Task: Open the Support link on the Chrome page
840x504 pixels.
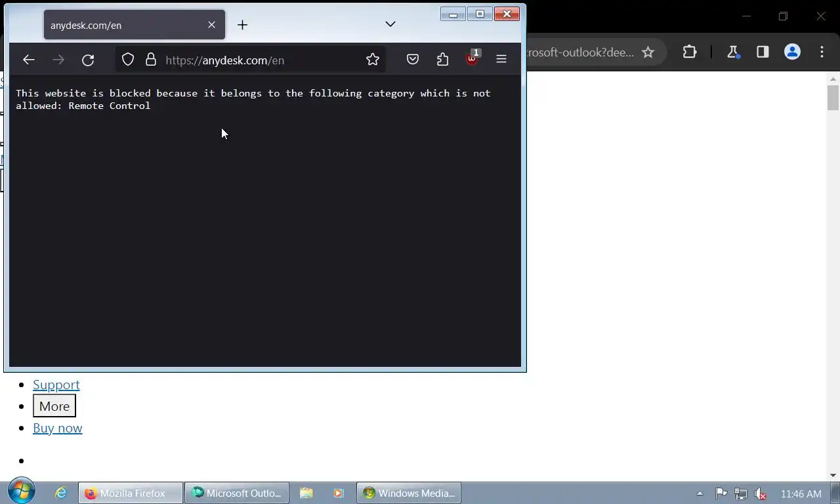Action: coord(56,385)
